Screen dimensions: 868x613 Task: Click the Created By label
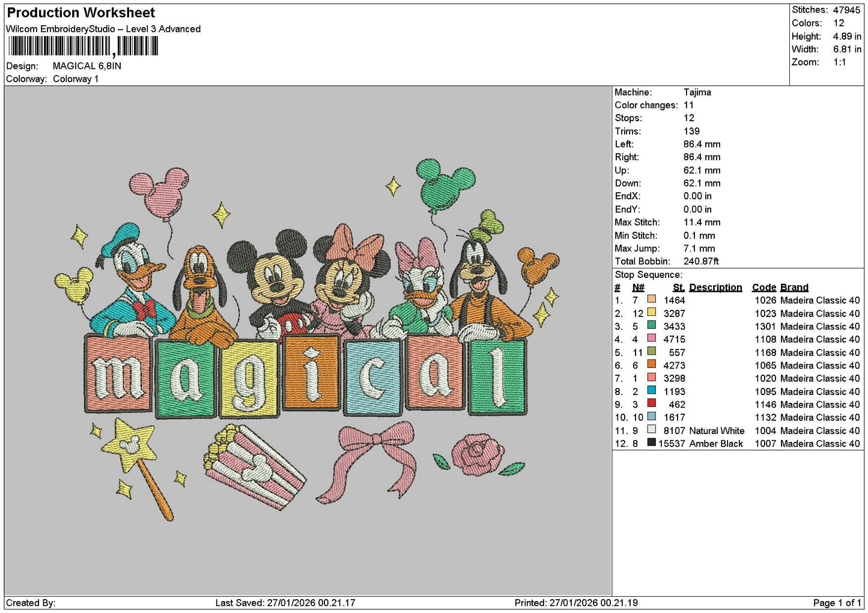tap(31, 603)
